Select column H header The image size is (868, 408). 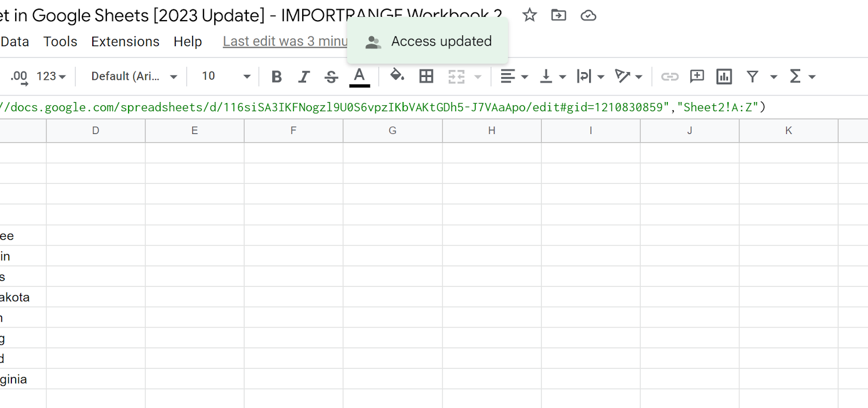tap(492, 130)
